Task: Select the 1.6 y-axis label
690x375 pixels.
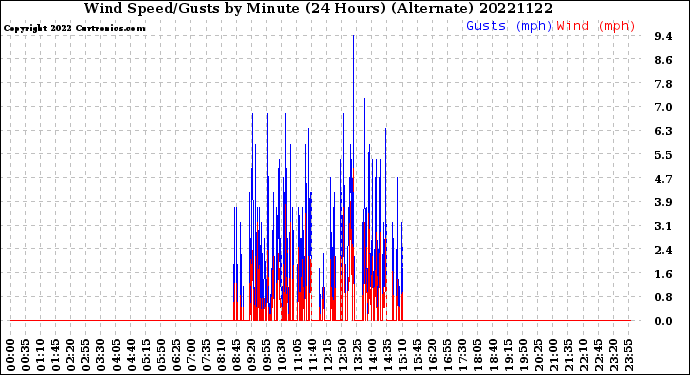Action: coord(663,274)
